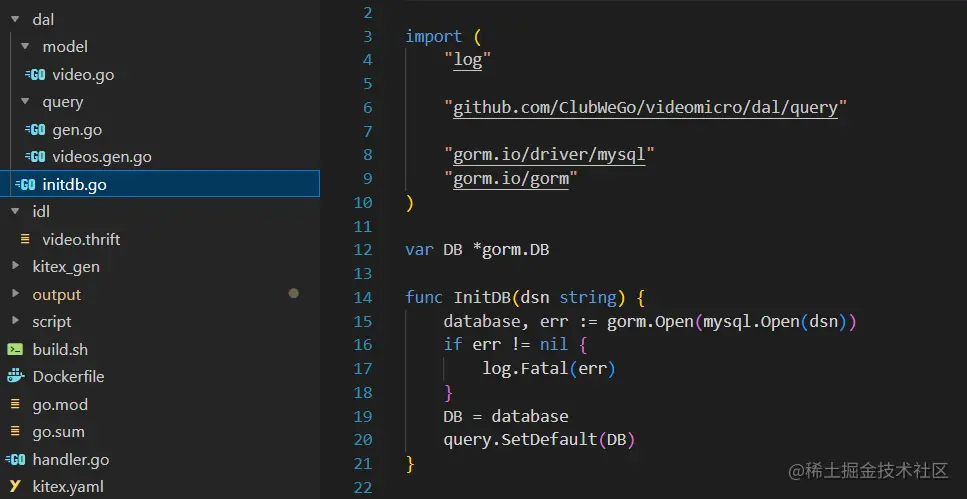Open go.mod file

60,405
